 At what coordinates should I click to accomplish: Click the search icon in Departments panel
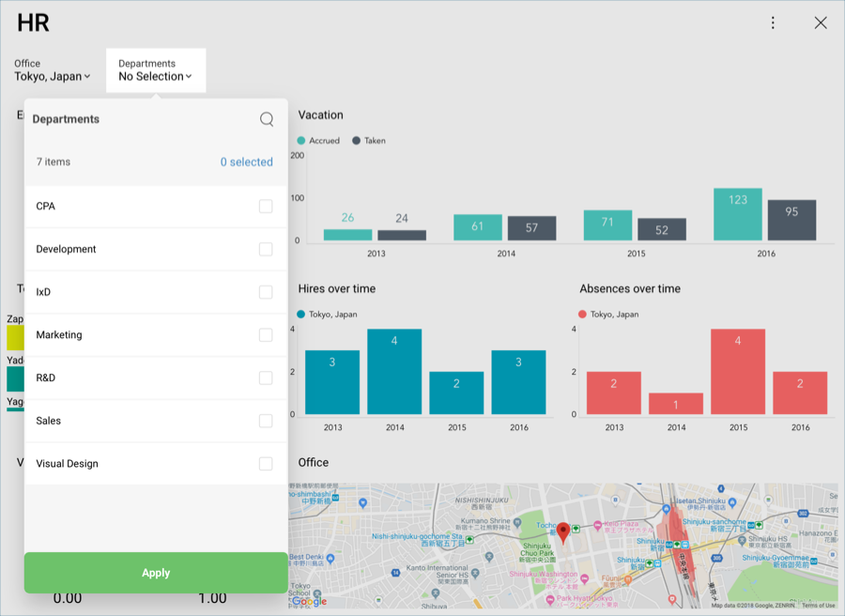tap(267, 119)
